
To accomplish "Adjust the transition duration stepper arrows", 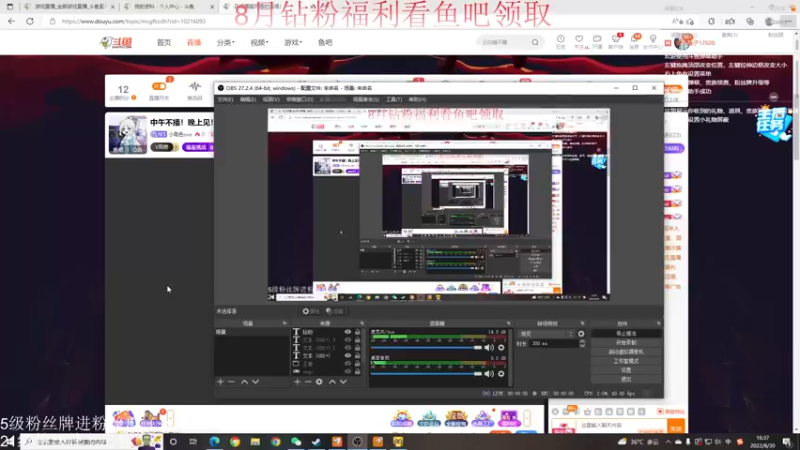I will tap(582, 344).
